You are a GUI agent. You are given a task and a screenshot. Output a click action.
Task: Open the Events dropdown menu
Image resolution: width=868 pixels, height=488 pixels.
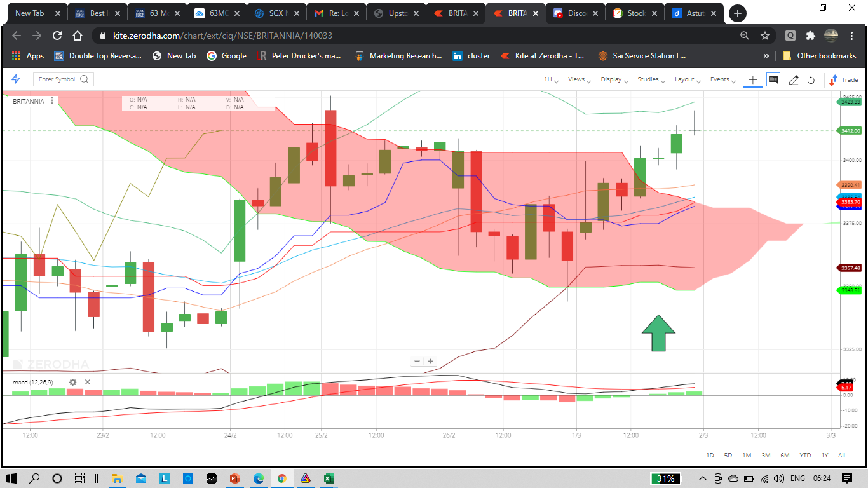pos(722,79)
